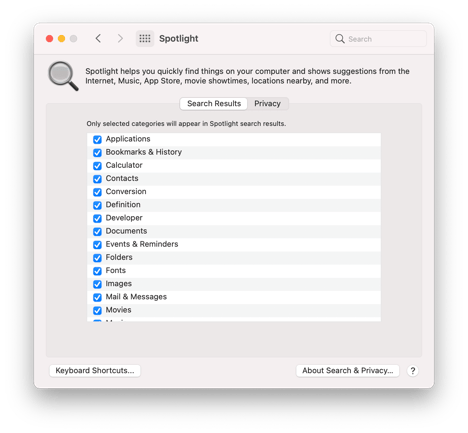Screen dimensions: 468x433
Task: Select the Movies row label
Action: [118, 310]
